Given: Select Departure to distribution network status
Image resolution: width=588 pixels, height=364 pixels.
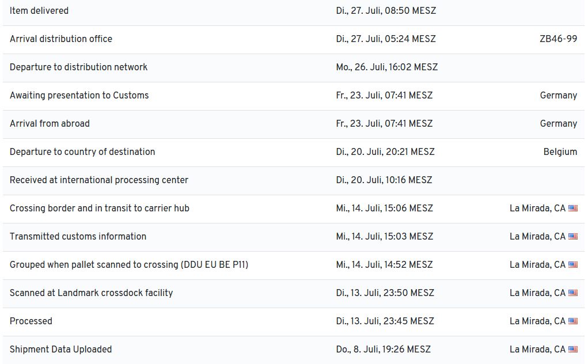Looking at the screenshot, I should coord(78,67).
